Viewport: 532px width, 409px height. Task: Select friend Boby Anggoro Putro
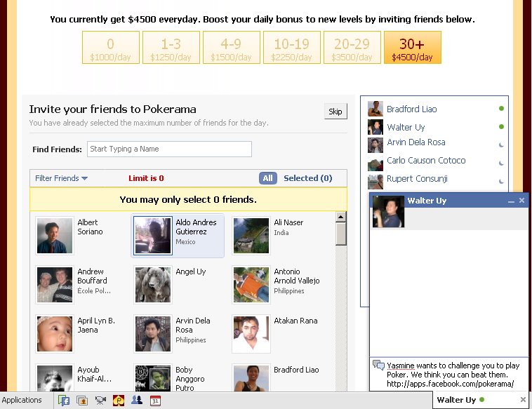(x=178, y=377)
